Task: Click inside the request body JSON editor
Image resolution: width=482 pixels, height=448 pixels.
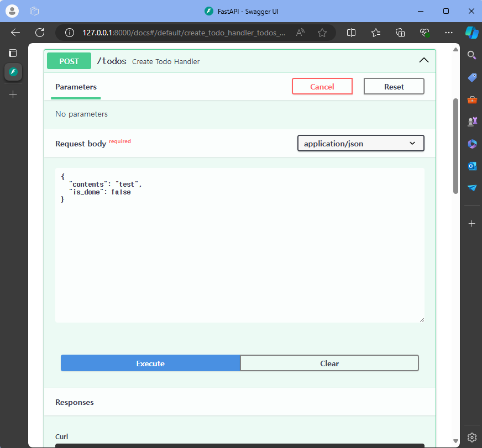Action: pos(240,245)
